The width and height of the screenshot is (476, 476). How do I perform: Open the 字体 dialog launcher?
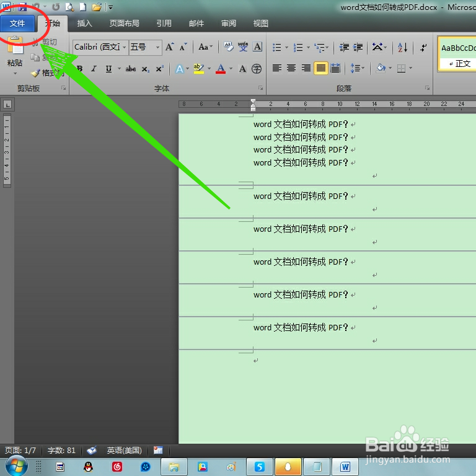coord(260,88)
